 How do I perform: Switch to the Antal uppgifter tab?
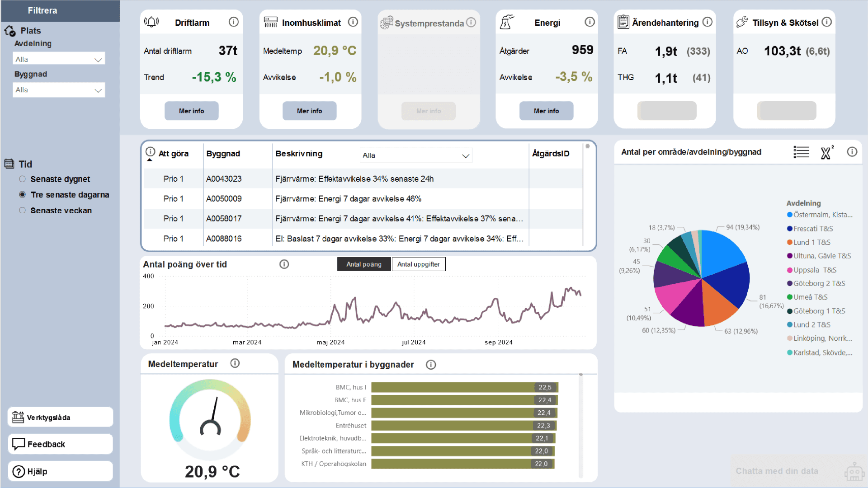418,264
